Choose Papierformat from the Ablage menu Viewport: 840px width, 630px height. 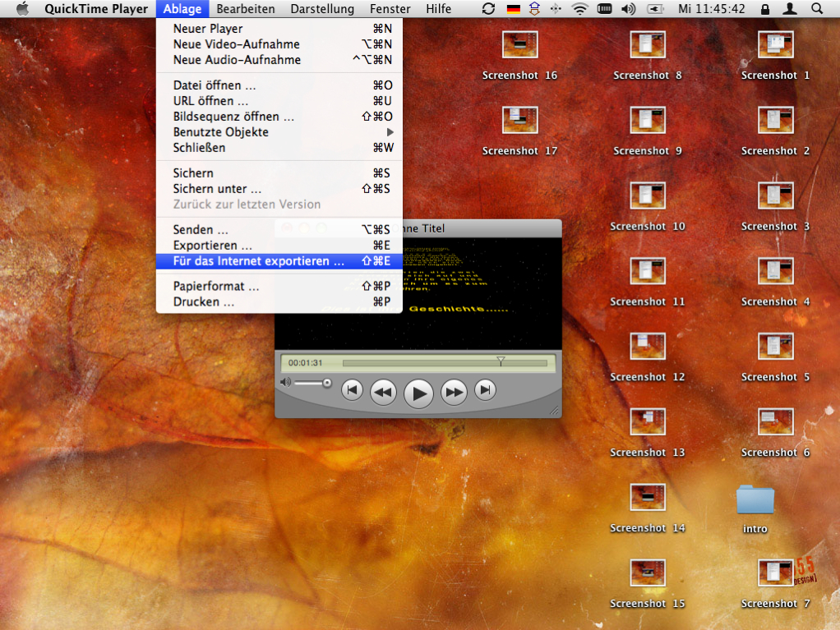(x=279, y=286)
